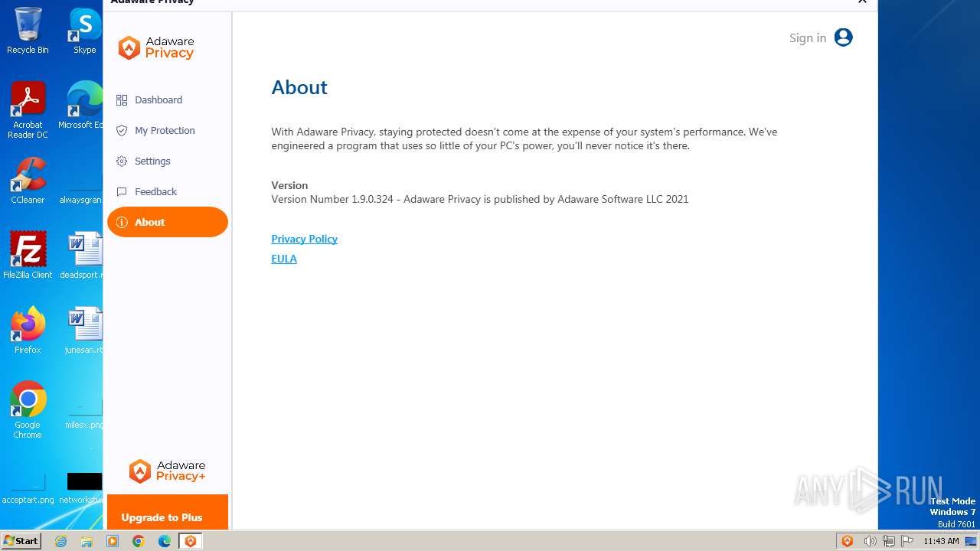Open Internet Explorer from the taskbar
Viewport: 980px width, 551px height.
coord(61,541)
